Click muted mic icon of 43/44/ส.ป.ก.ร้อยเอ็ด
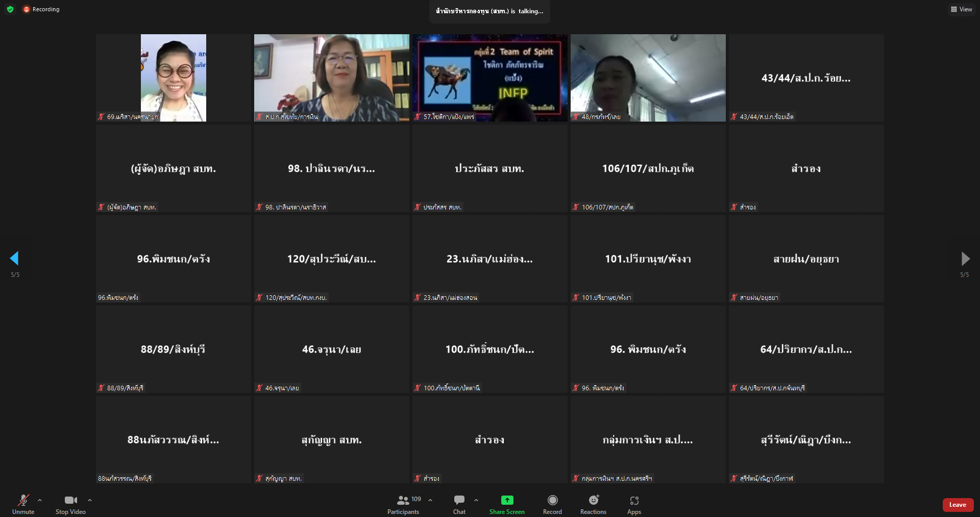 tap(734, 117)
